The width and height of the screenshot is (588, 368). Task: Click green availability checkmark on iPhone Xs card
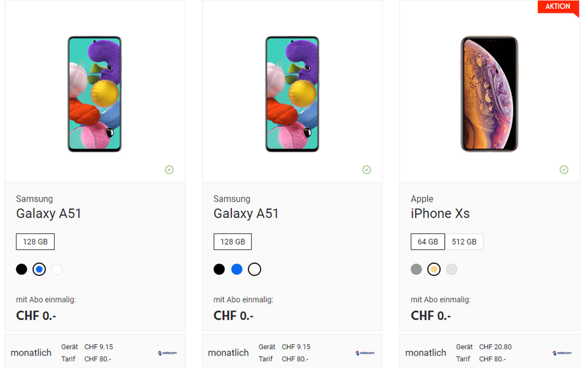(x=564, y=170)
